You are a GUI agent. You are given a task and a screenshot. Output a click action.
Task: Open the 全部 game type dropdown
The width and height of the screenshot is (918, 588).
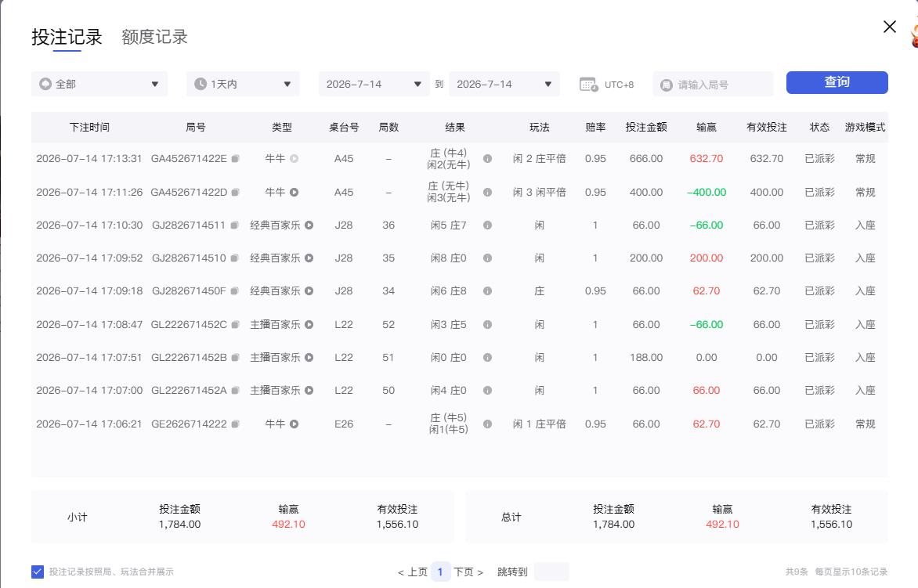pos(99,84)
